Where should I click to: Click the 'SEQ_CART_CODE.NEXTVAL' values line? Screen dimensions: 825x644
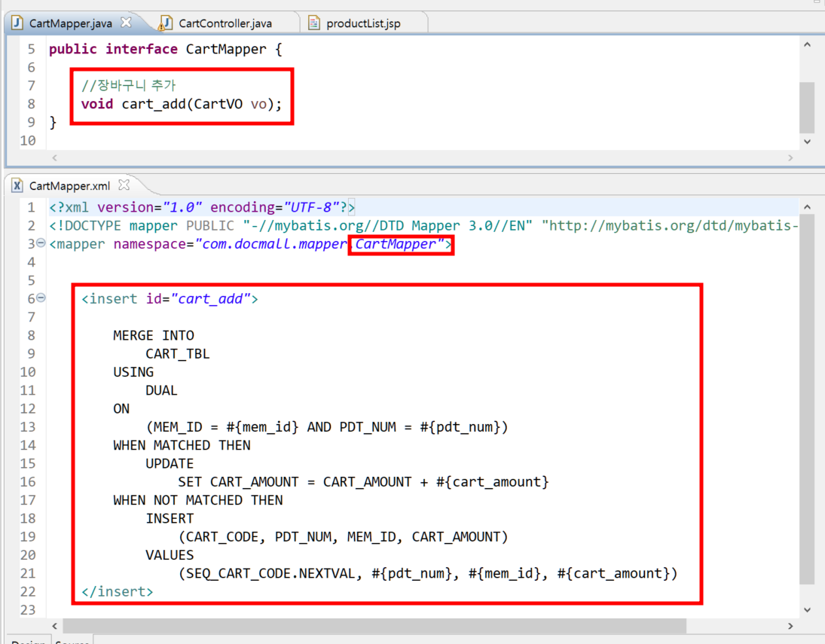pos(428,573)
